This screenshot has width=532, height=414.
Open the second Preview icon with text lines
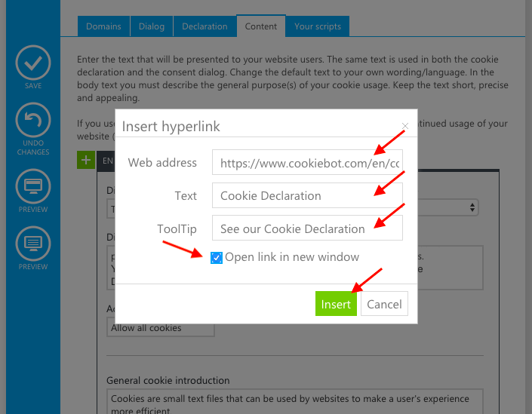pos(33,244)
